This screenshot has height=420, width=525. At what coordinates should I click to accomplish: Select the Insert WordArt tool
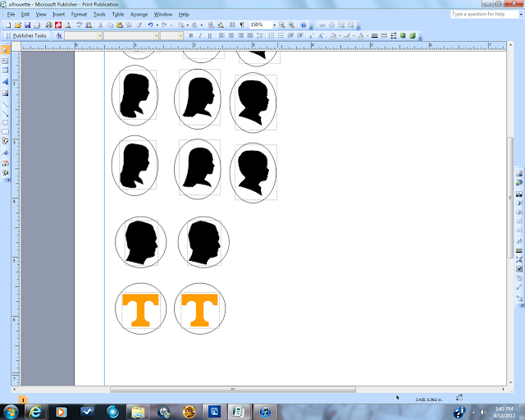click(5, 82)
